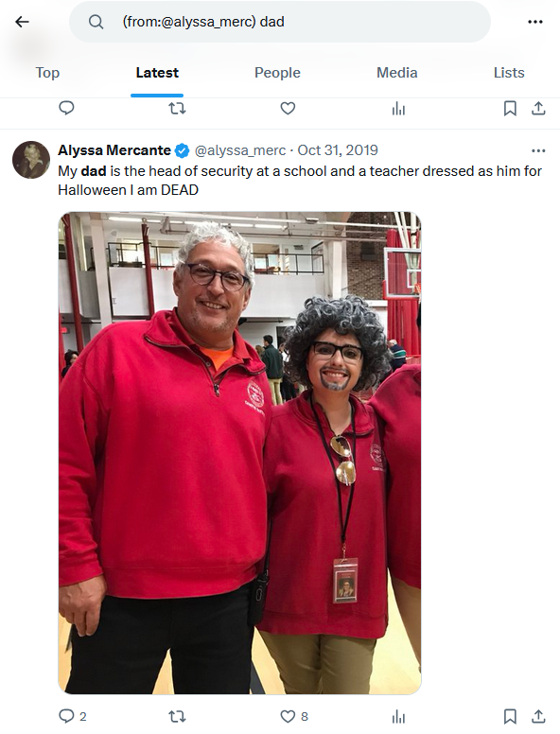Open the tweet's three-dot more menu
This screenshot has width=560, height=734.
click(538, 150)
